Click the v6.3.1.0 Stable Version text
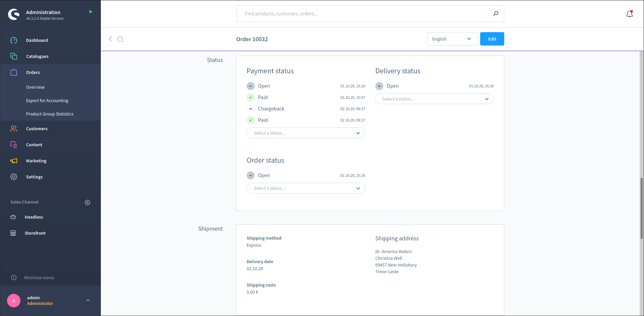Screen dimensions: 644x316 click(x=45, y=19)
